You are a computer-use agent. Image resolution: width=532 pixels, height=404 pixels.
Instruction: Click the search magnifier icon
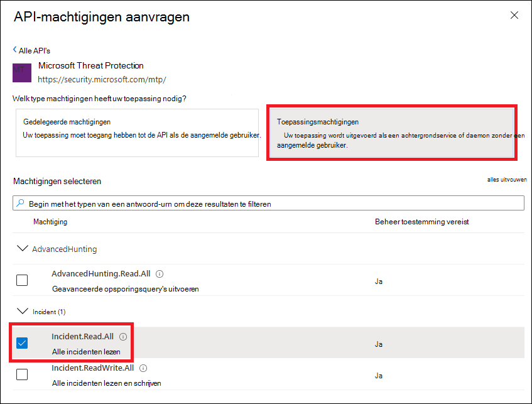(20, 203)
